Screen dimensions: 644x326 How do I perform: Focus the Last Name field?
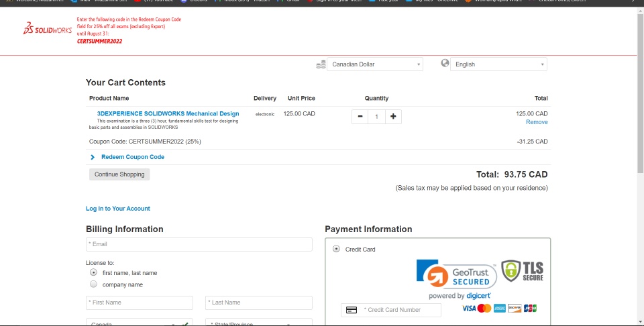tap(259, 303)
